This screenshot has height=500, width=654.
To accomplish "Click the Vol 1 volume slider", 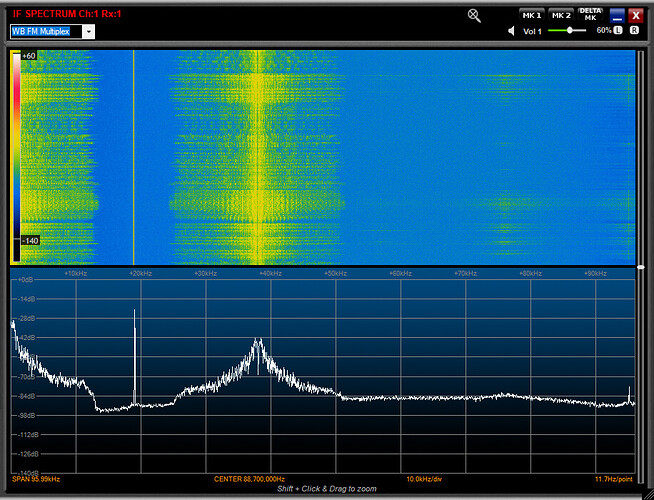I will click(569, 31).
